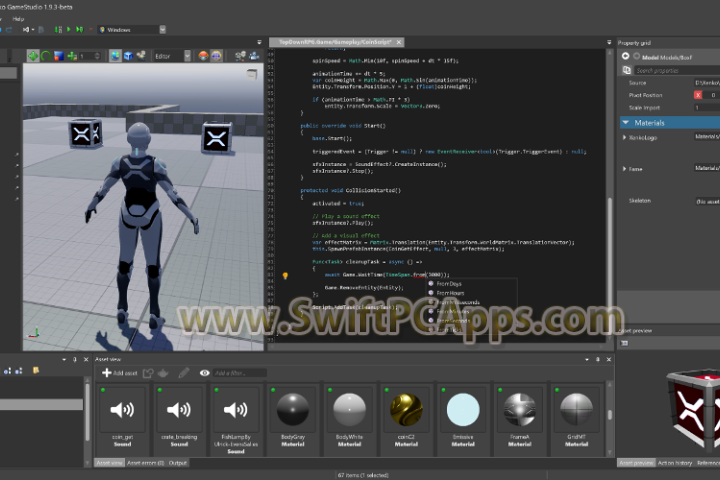Image resolution: width=720 pixels, height=480 pixels.
Task: Collapse the Materials section
Action: [625, 123]
